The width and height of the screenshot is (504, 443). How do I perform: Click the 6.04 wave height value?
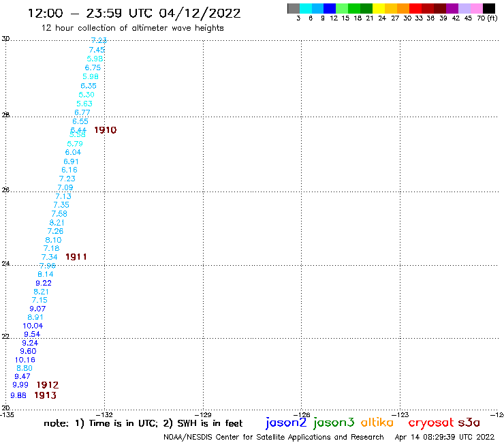73,152
